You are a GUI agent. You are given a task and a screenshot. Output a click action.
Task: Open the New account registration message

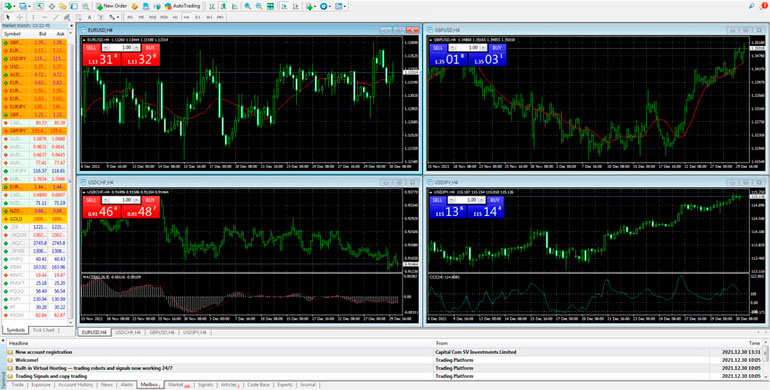tap(44, 352)
